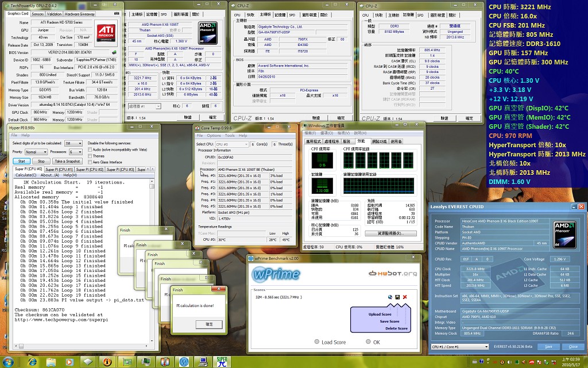Click the AMD Phenom II logo in CPU-Z

pos(208,33)
